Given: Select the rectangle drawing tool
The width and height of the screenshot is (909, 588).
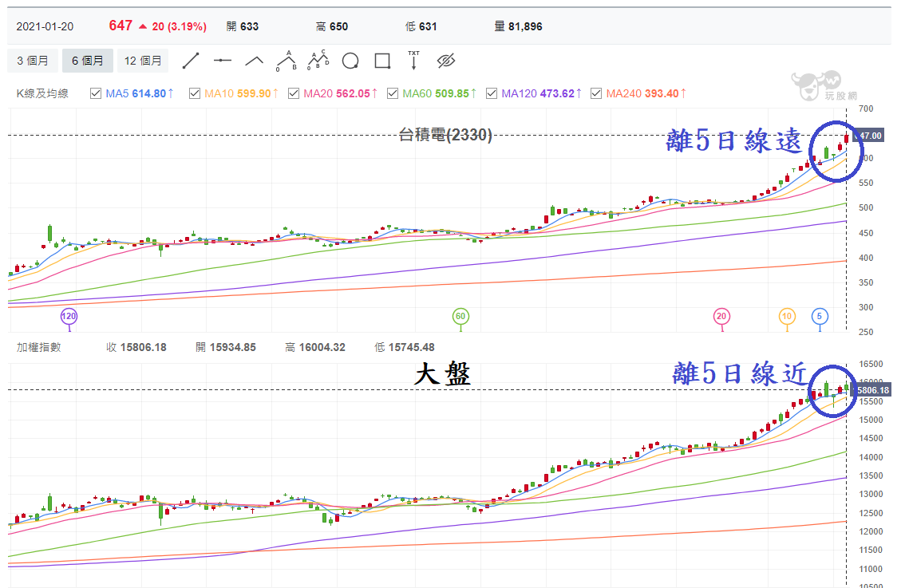Looking at the screenshot, I should click(382, 61).
